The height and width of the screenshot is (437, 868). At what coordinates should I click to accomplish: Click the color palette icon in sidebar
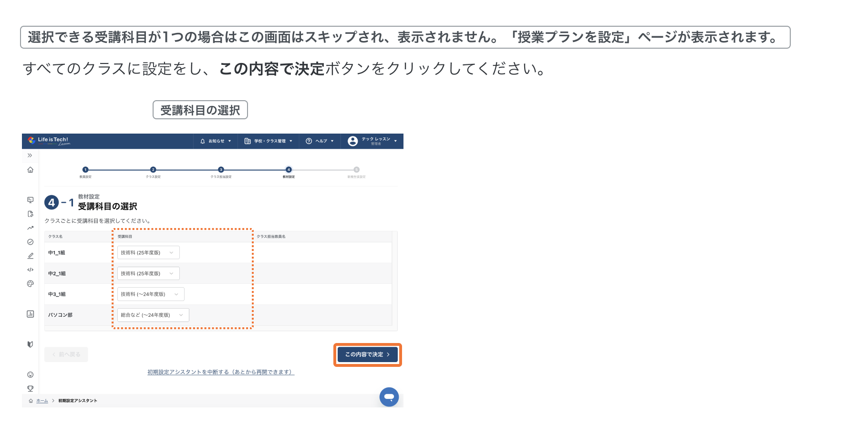pyautogui.click(x=31, y=284)
